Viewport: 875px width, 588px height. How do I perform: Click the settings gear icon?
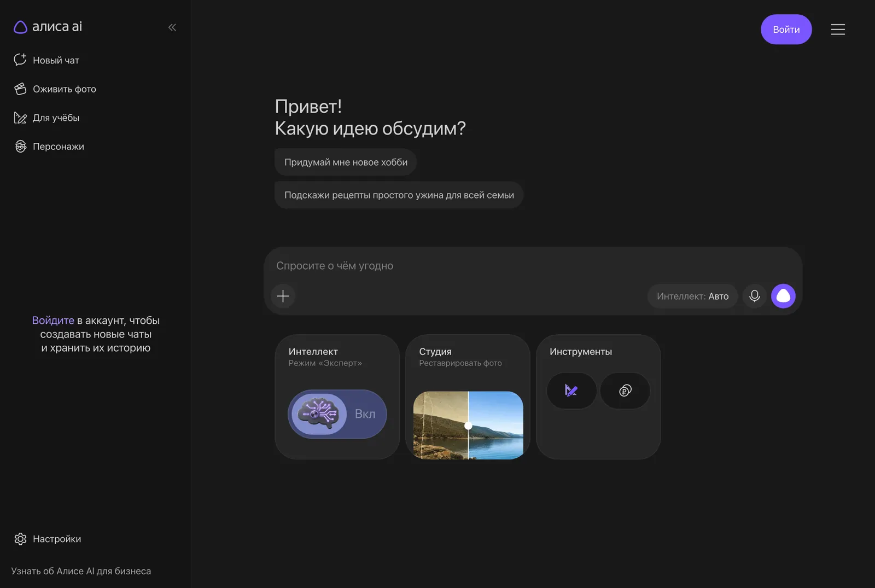tap(20, 539)
